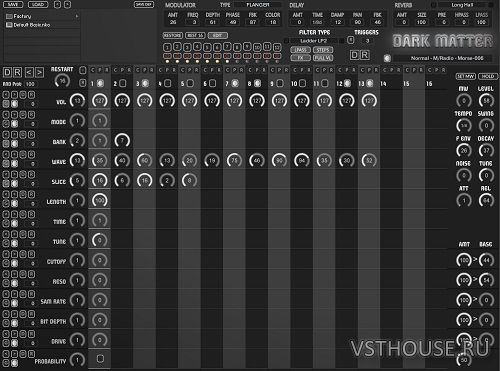Click the R button left of the shift-left arrow
The width and height of the screenshot is (500, 371).
click(17, 72)
